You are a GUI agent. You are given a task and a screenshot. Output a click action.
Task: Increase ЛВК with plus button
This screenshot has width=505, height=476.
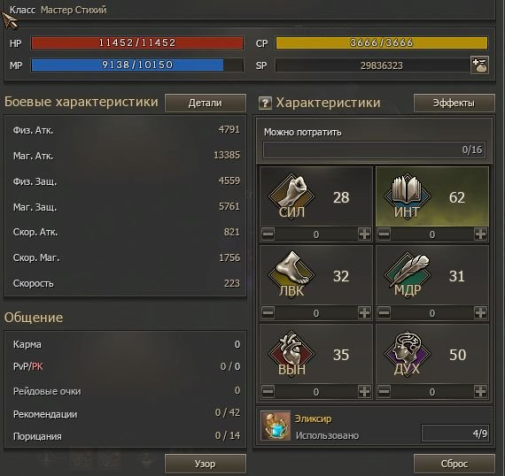coord(364,312)
